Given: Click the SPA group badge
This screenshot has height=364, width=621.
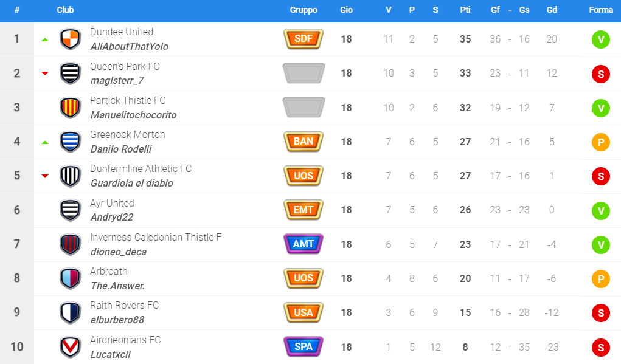Looking at the screenshot, I should click(x=304, y=347).
